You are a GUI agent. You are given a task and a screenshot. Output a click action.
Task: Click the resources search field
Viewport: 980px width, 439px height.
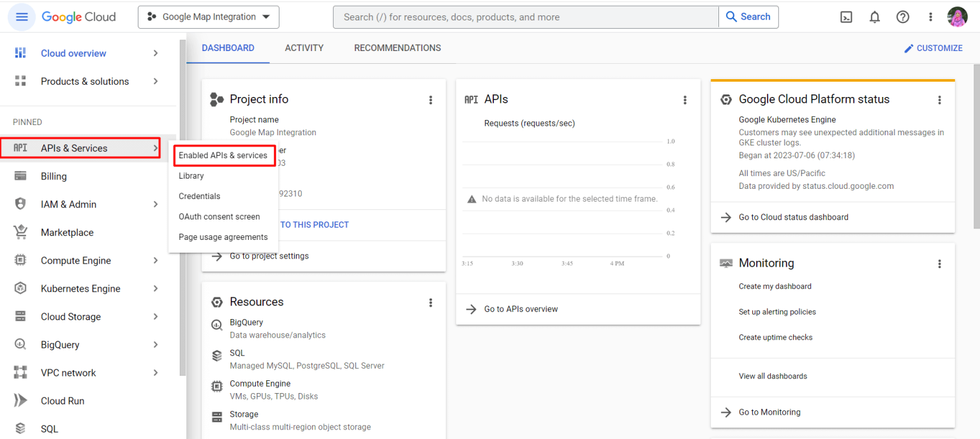(x=523, y=17)
